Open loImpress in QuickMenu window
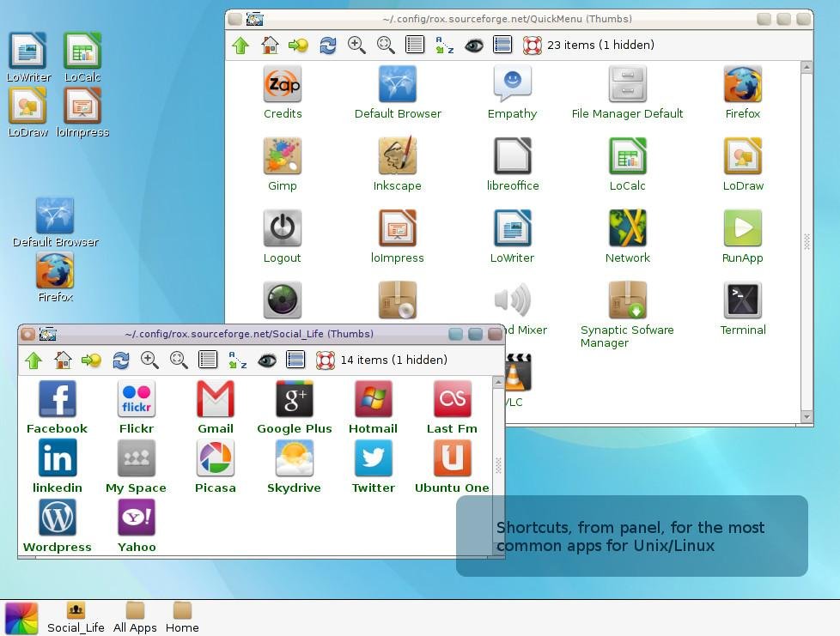The image size is (840, 636). tap(398, 228)
